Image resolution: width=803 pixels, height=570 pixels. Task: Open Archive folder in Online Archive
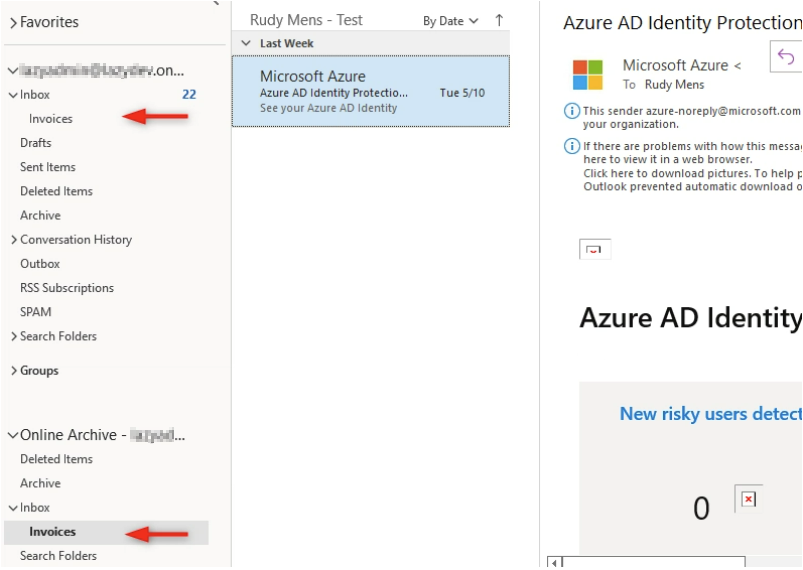[x=40, y=483]
